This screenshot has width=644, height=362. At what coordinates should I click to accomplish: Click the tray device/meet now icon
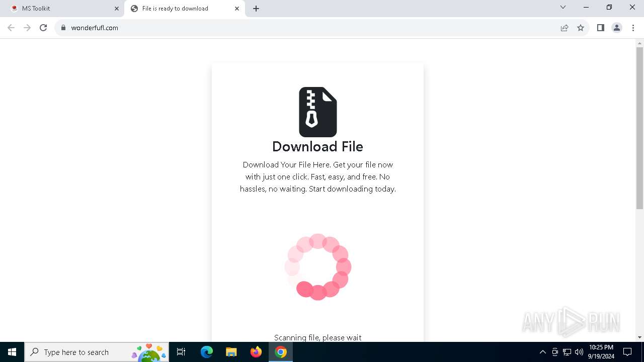coord(555,352)
